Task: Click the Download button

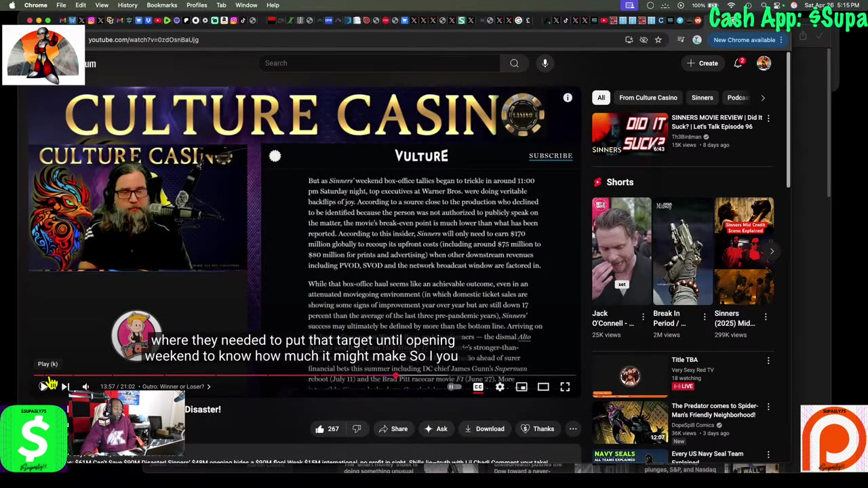Action: 484,429
